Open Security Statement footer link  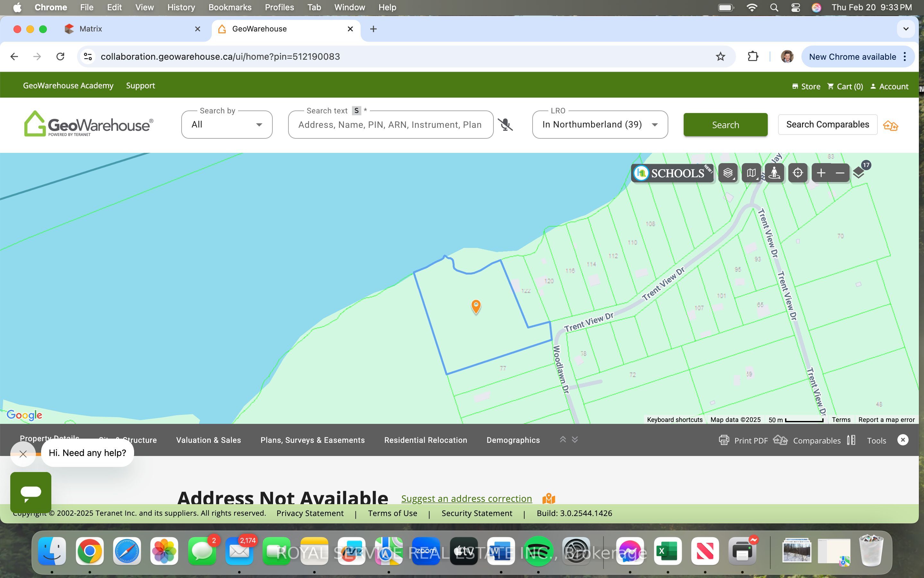coord(477,513)
